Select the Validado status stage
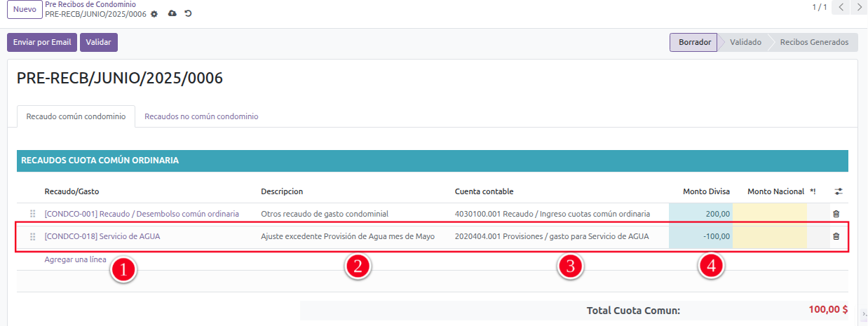This screenshot has height=326, width=868. pos(745,42)
